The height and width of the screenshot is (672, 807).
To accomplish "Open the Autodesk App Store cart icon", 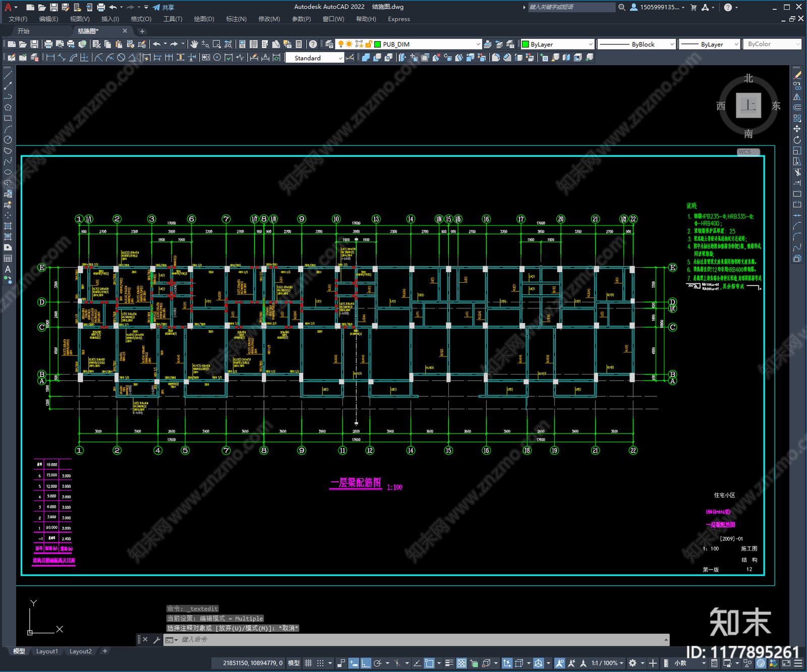I will (694, 7).
